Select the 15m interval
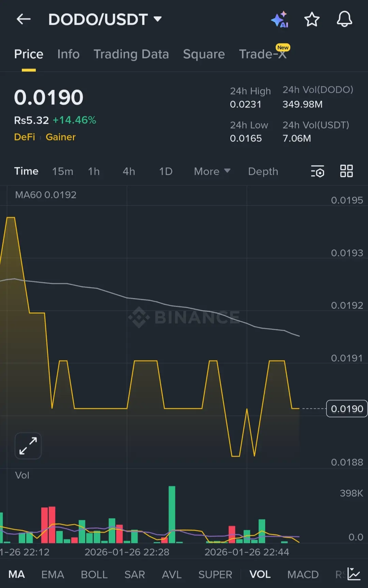This screenshot has height=588, width=368. click(x=63, y=171)
